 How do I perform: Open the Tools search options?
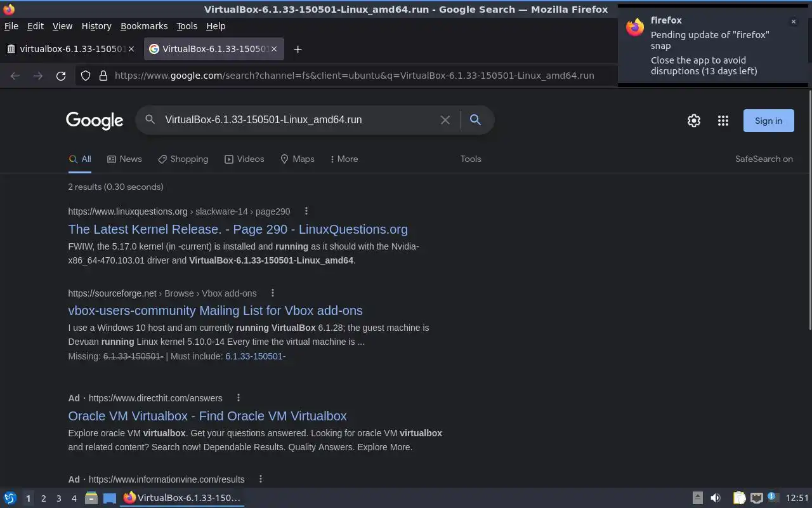[471, 159]
